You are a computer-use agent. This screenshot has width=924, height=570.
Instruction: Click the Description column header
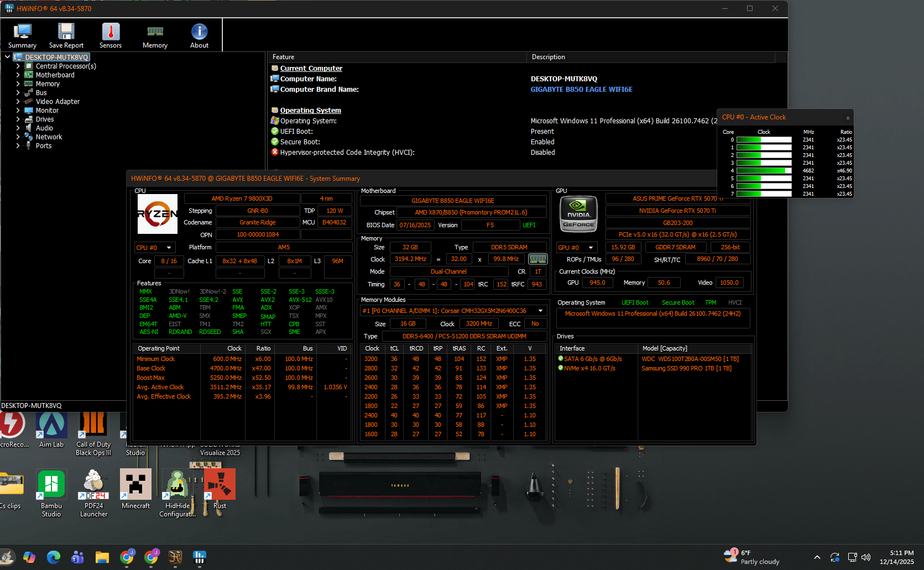coord(651,57)
